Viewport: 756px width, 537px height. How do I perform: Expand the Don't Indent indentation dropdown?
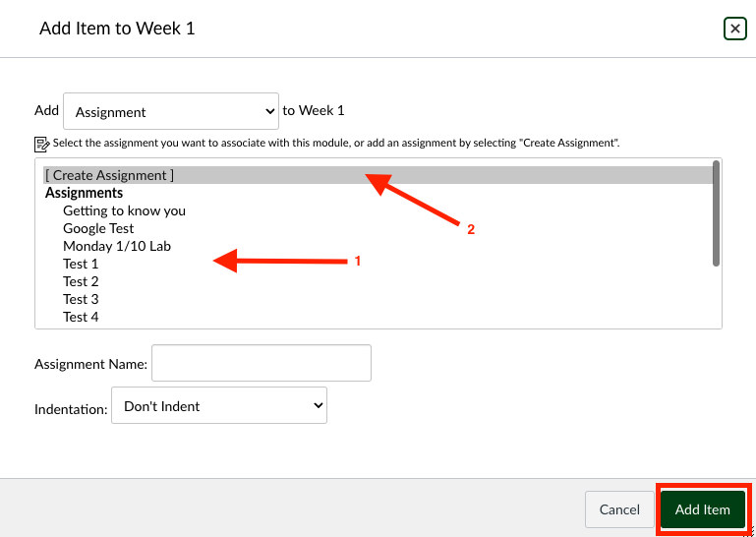[x=219, y=405]
